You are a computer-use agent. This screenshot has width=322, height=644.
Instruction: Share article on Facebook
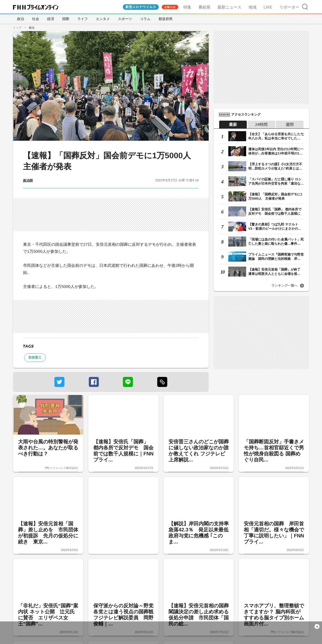click(x=94, y=382)
